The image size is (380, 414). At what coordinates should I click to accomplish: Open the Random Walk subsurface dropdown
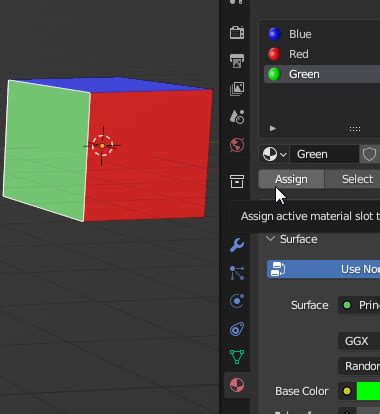pyautogui.click(x=359, y=366)
